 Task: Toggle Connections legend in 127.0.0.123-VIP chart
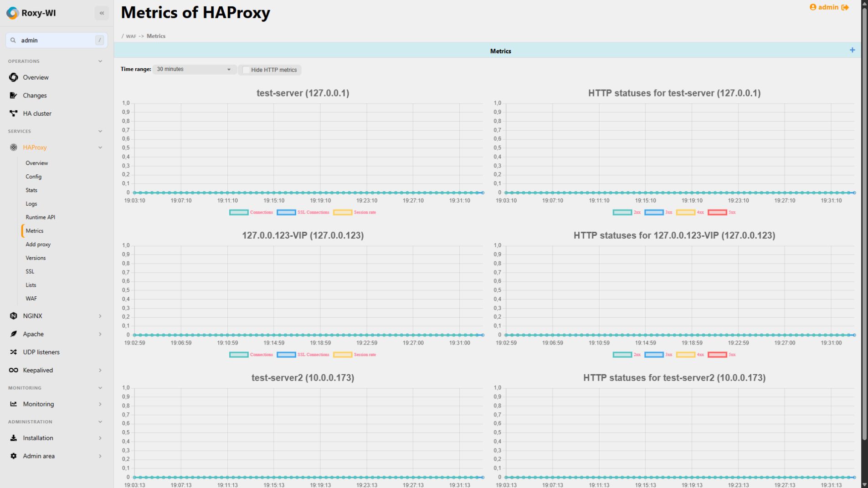(251, 355)
